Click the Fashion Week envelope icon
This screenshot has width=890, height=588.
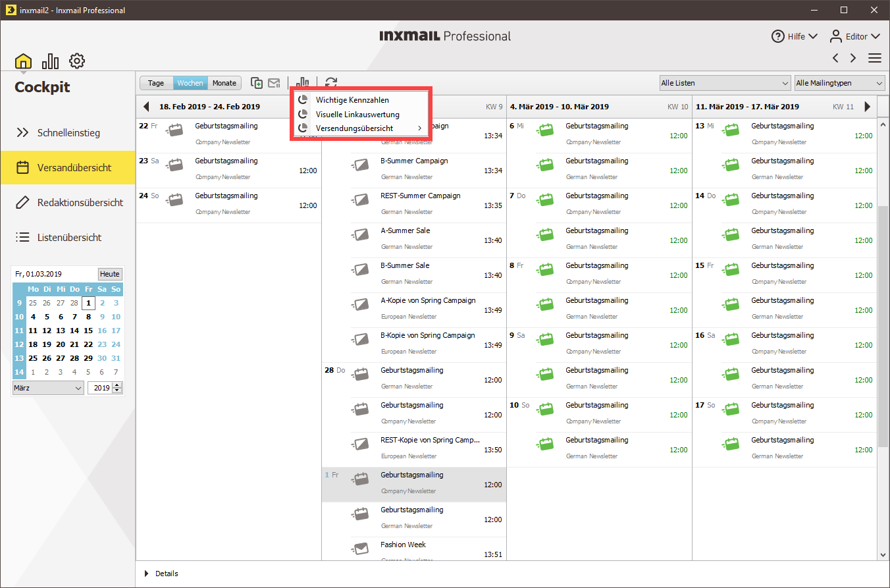360,548
